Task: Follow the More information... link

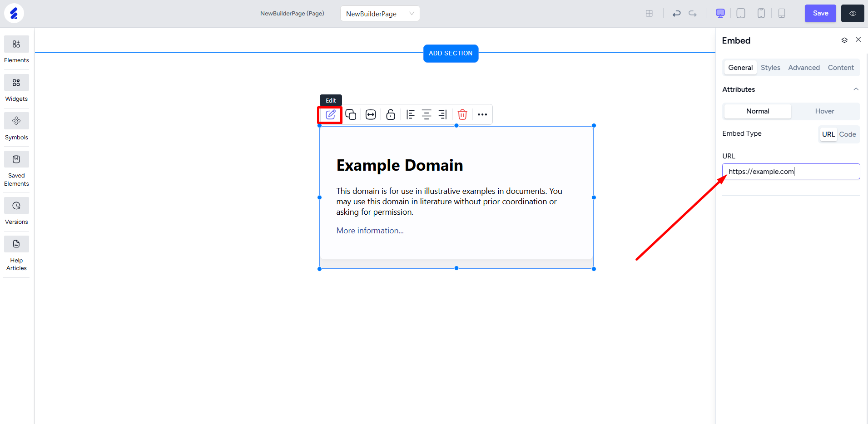Action: point(370,231)
